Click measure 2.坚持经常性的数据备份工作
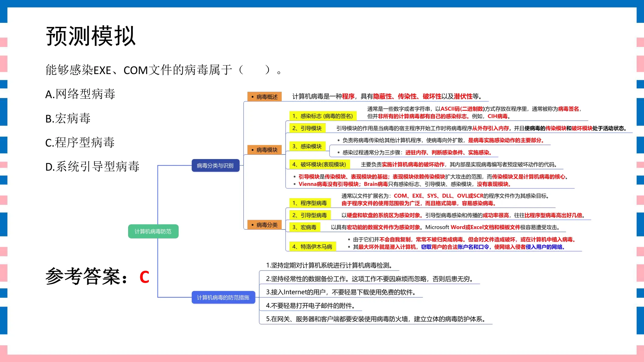644x362 pixels. [x=369, y=279]
